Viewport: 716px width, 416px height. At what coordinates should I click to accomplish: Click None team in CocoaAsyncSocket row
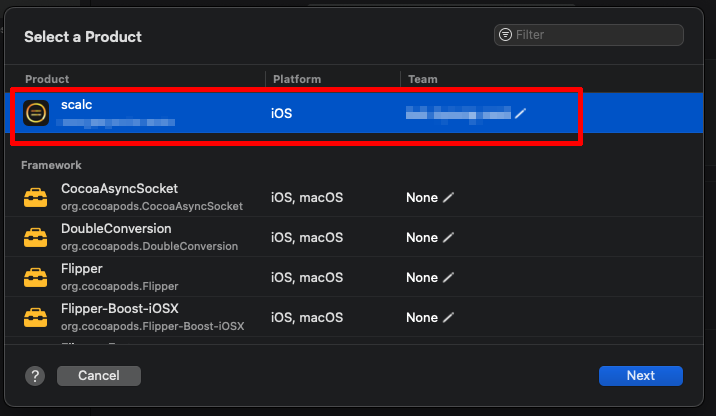(x=422, y=198)
